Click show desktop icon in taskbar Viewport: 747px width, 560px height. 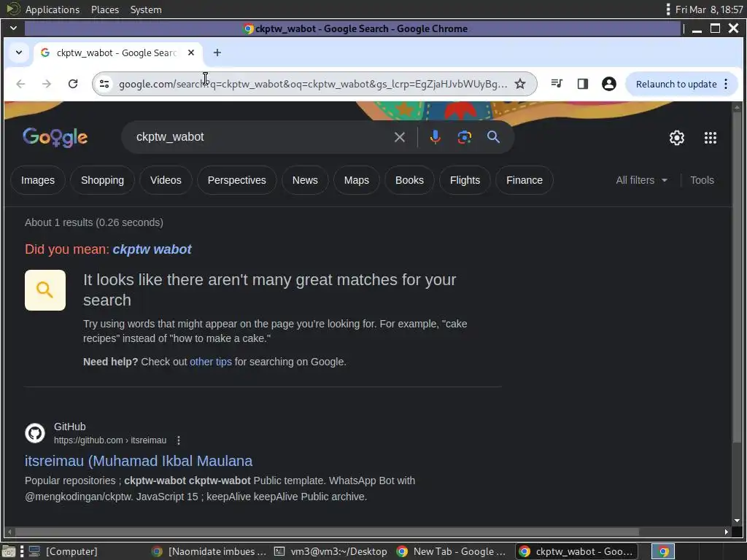click(9, 551)
